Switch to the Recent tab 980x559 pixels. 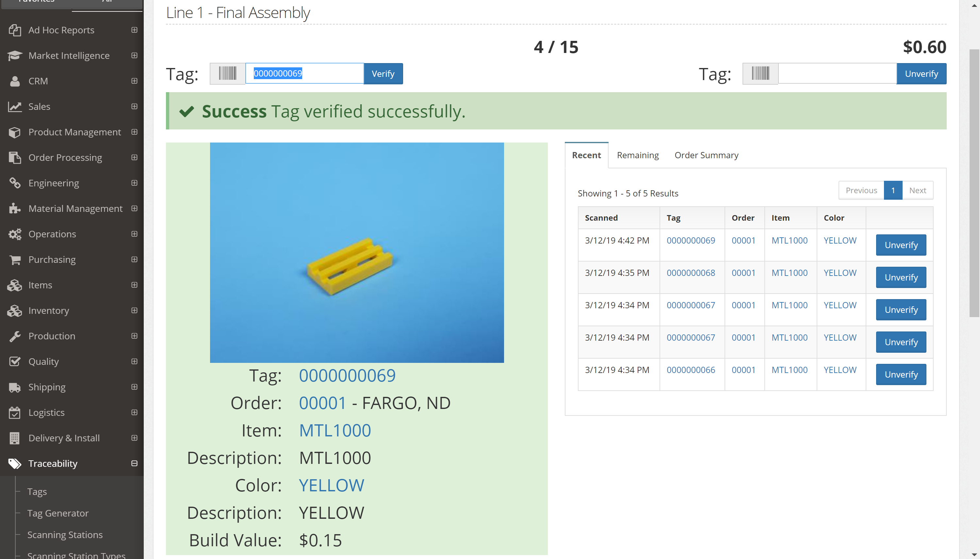pos(586,155)
